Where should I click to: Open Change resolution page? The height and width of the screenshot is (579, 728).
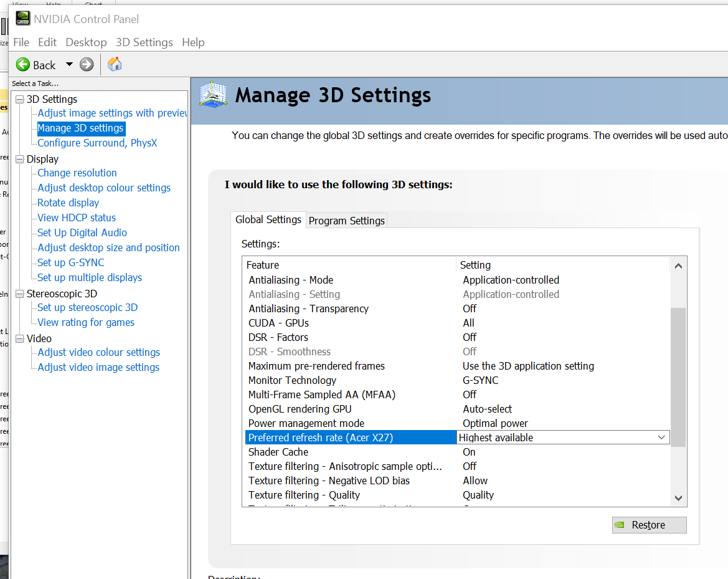[x=77, y=173]
